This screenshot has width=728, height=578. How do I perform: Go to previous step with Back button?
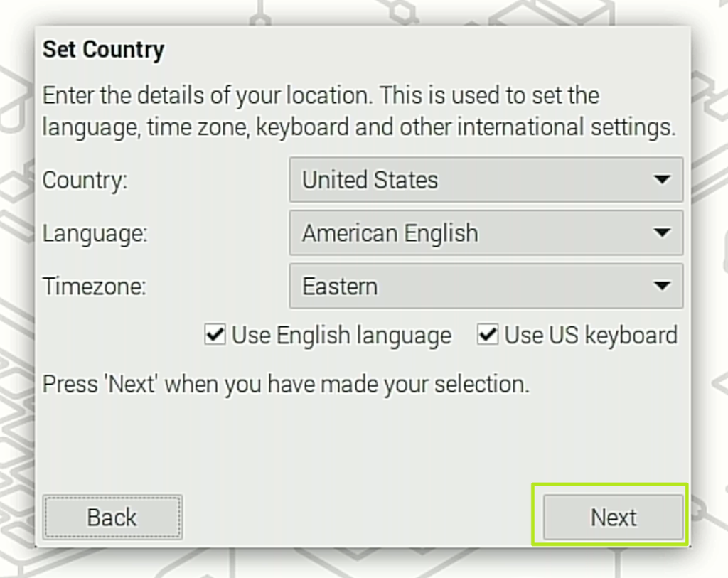(112, 517)
